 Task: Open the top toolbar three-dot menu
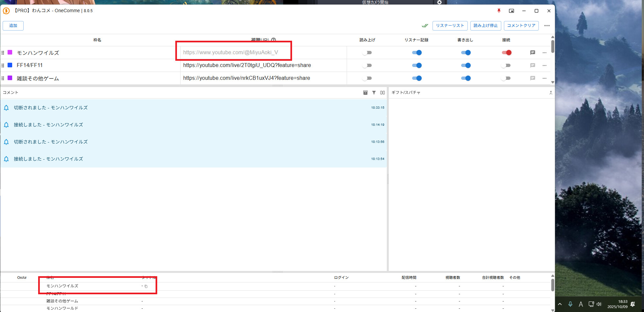547,26
